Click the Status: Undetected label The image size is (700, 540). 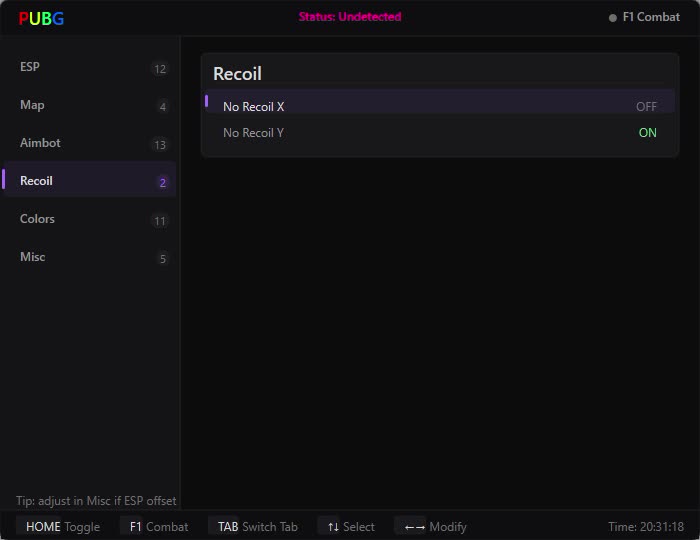[350, 17]
